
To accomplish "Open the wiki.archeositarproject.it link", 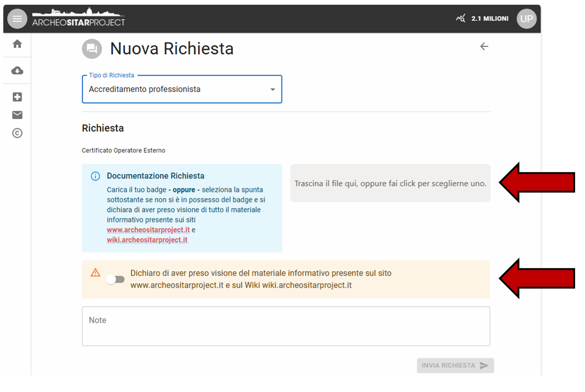I will coord(147,240).
